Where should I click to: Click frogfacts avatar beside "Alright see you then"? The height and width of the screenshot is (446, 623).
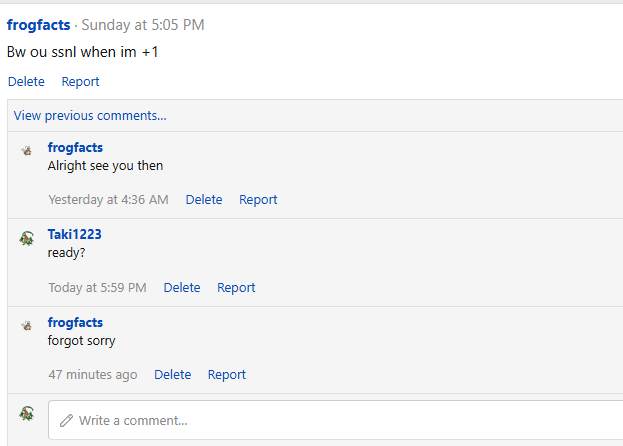tap(27, 150)
